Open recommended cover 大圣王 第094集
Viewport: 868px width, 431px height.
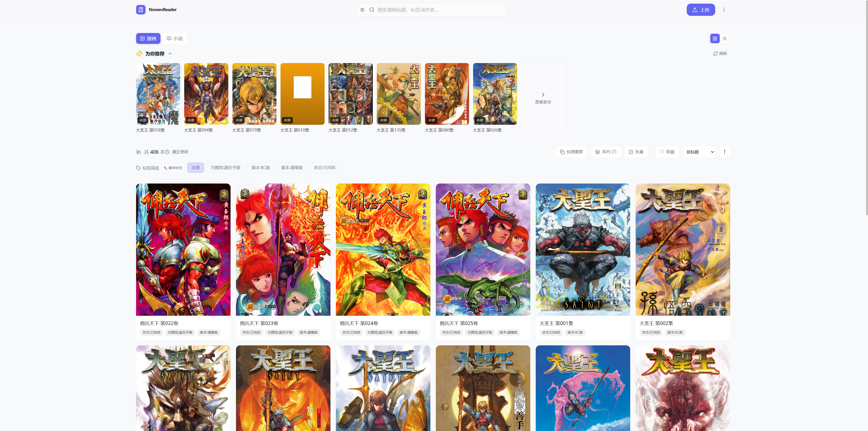click(206, 94)
